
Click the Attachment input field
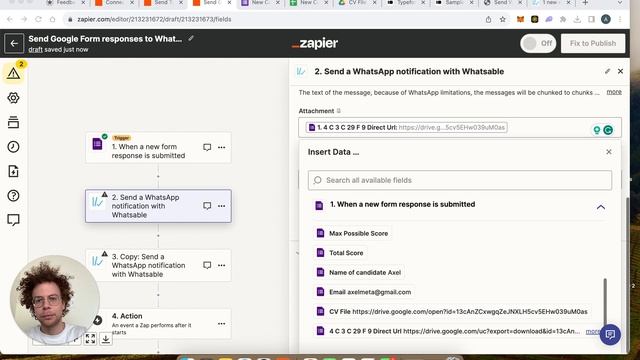(x=460, y=127)
